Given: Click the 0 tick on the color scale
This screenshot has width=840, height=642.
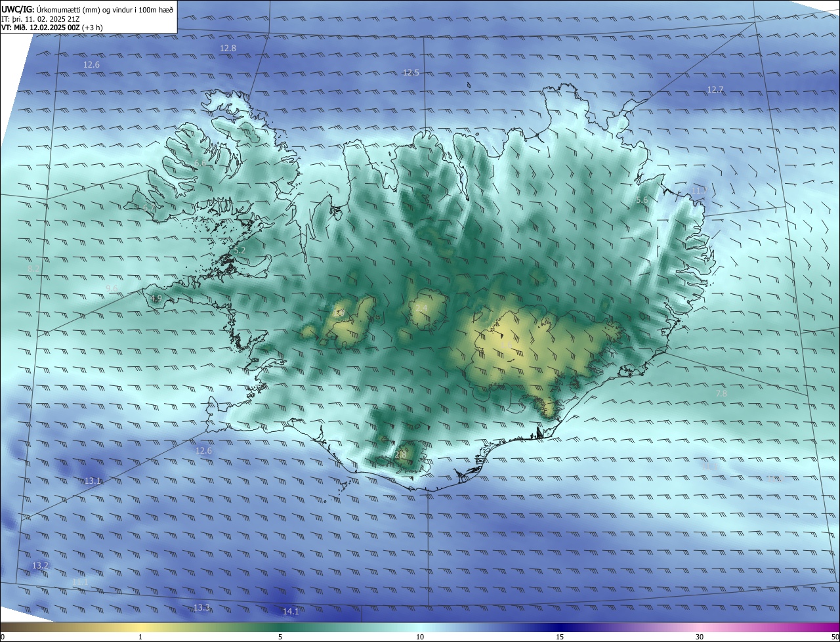Looking at the screenshot, I should tap(3, 637).
